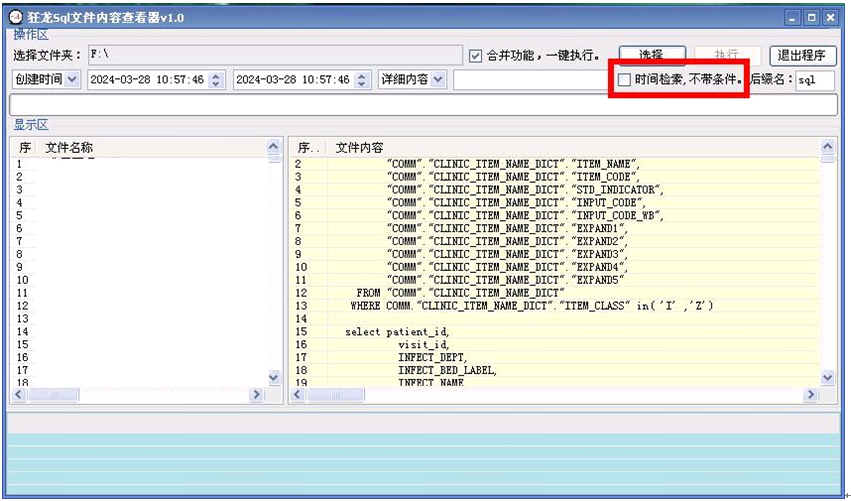Tick the 时间检索,不带条件 checkbox
Image resolution: width=851 pixels, height=501 pixels.
tap(624, 80)
